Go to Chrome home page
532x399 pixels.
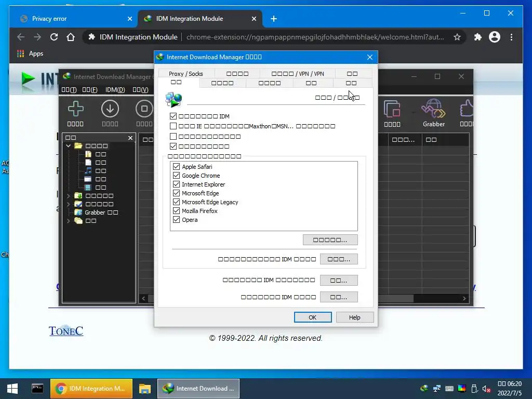tap(71, 37)
